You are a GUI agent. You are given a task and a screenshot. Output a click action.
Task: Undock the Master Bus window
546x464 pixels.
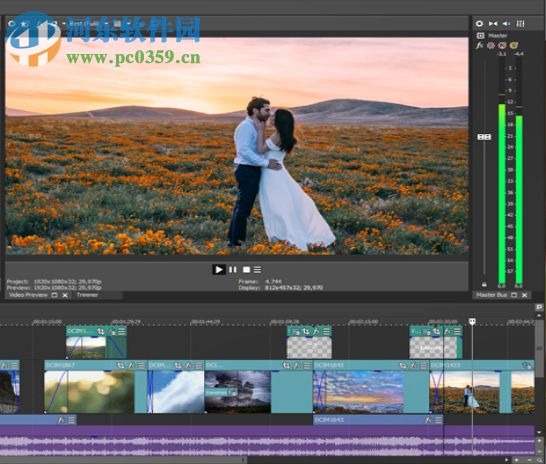[514, 295]
